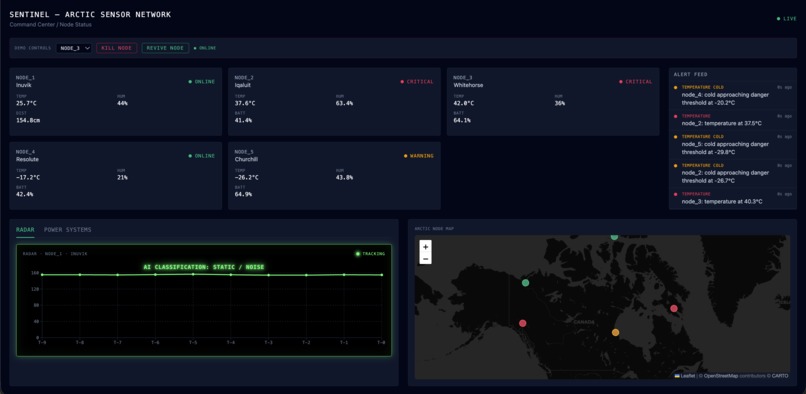Click the SENTINEL — ARCTIC SENSOR NETWORK title
The width and height of the screenshot is (806, 394).
tap(90, 14)
